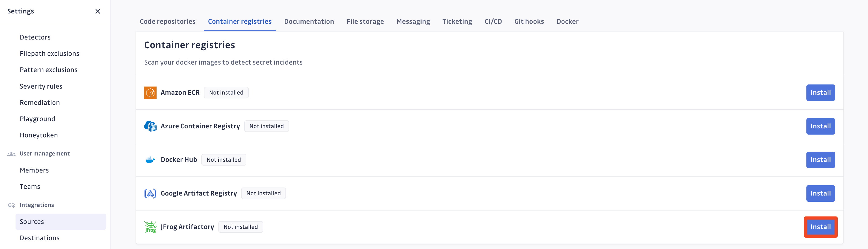Viewport: 868px width, 249px height.
Task: Click the Docker Hub "Not installed" badge
Action: pos(224,160)
